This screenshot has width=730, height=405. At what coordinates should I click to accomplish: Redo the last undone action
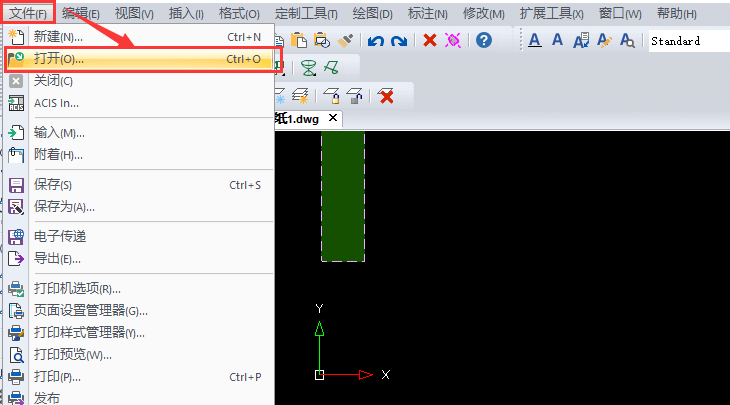point(399,41)
